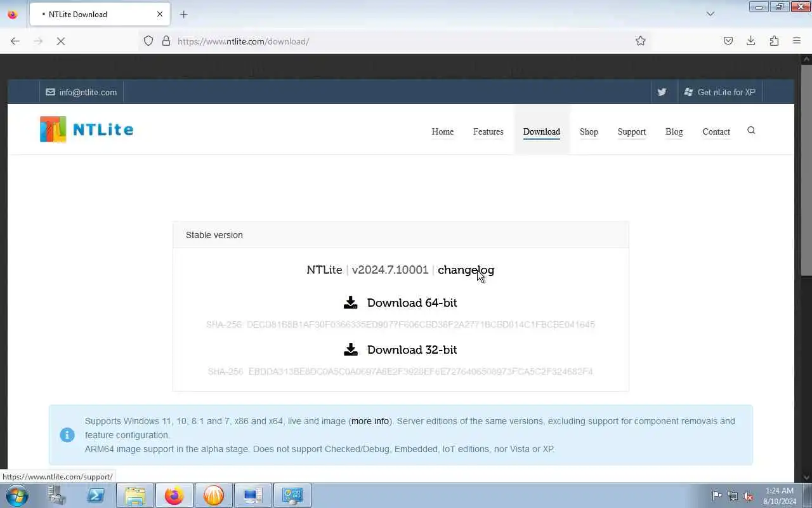Open the Windows Start button
This screenshot has height=508, width=812.
click(16, 495)
